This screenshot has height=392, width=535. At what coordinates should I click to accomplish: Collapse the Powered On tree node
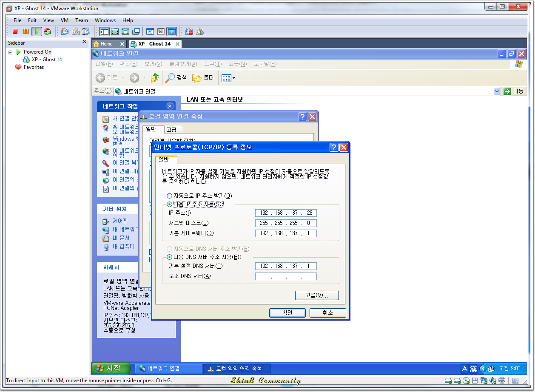click(x=11, y=52)
